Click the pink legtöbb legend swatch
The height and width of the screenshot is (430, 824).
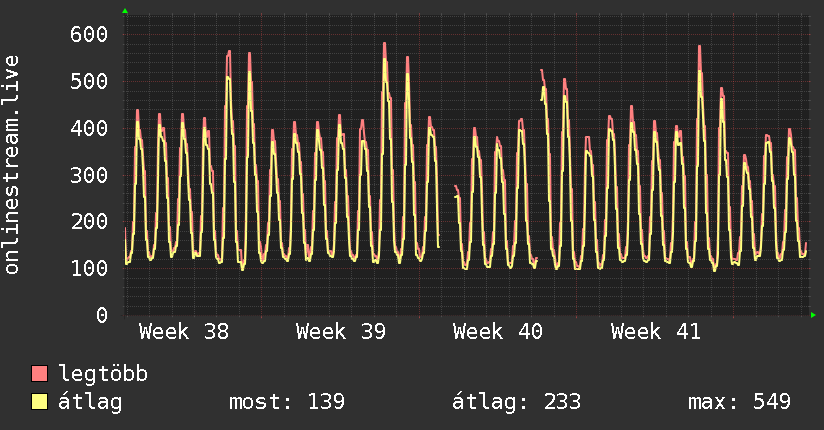39,374
